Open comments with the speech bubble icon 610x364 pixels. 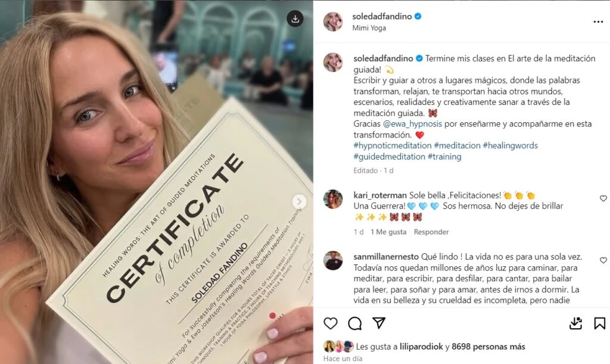[355, 323]
